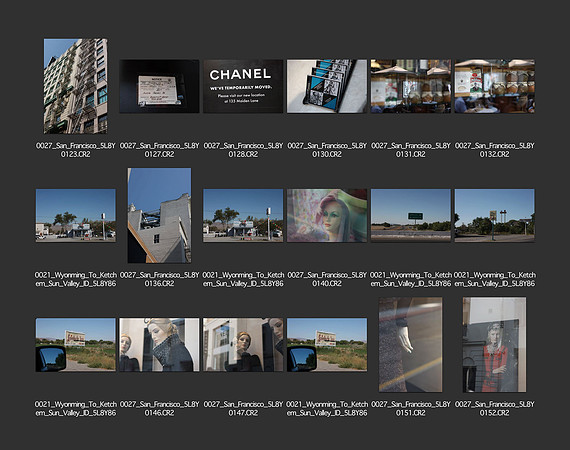Select the label ending 0130.CR2
Screen dimensions: 570x450
tap(327, 150)
